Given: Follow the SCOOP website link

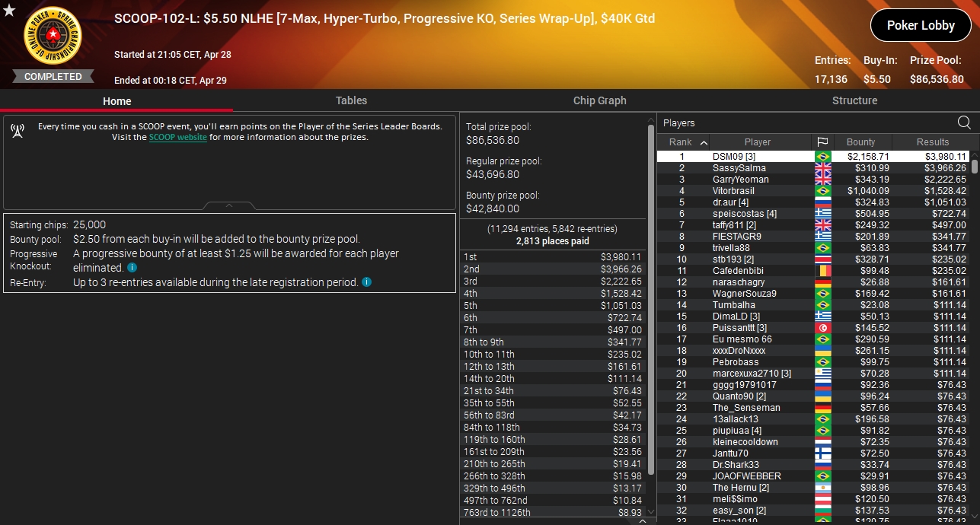Looking at the screenshot, I should point(178,138).
